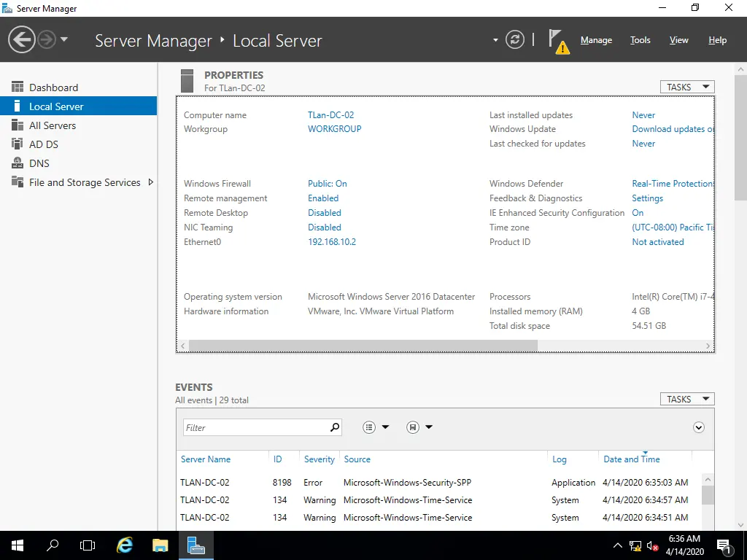
Task: Sort events by Date and Time column
Action: 631,459
